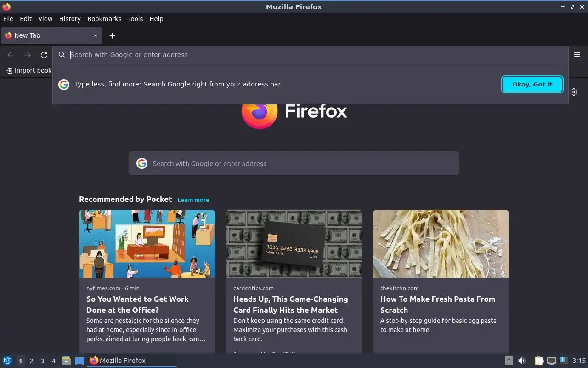Viewport: 588px width, 368px height.
Task: Open the nytimes office work article thumbnail
Action: [147, 244]
